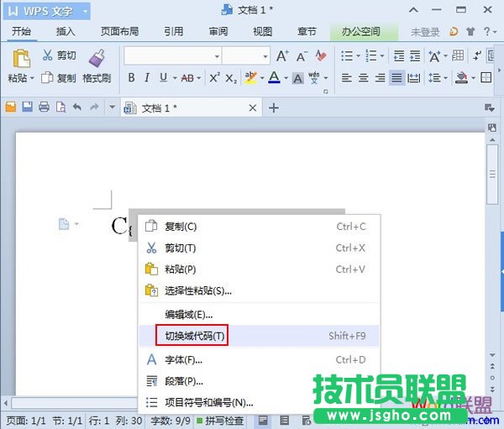Click the Cut (剪切) scissors in ribbon
Screen dimensions: 504x429
[x=47, y=56]
